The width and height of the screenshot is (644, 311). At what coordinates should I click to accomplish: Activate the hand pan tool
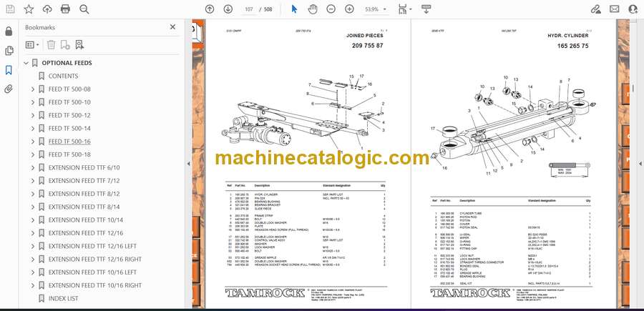[x=313, y=9]
